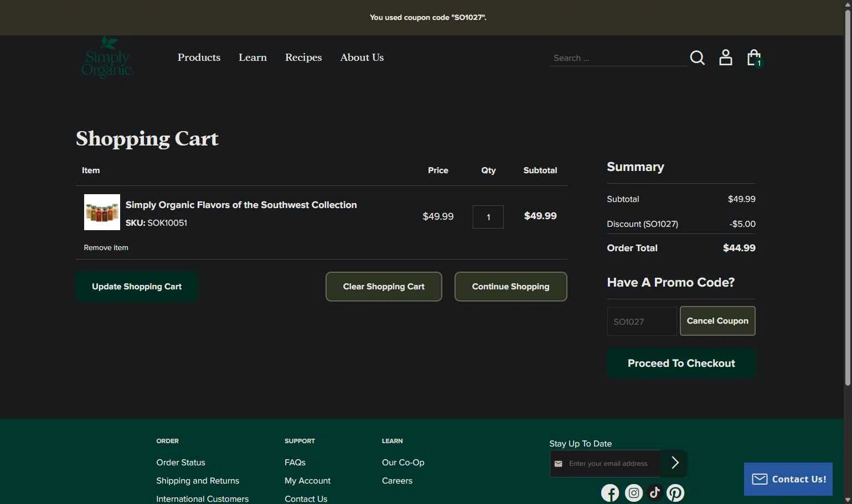Click the -$5.00 discount amount
The width and height of the screenshot is (852, 504).
(742, 224)
